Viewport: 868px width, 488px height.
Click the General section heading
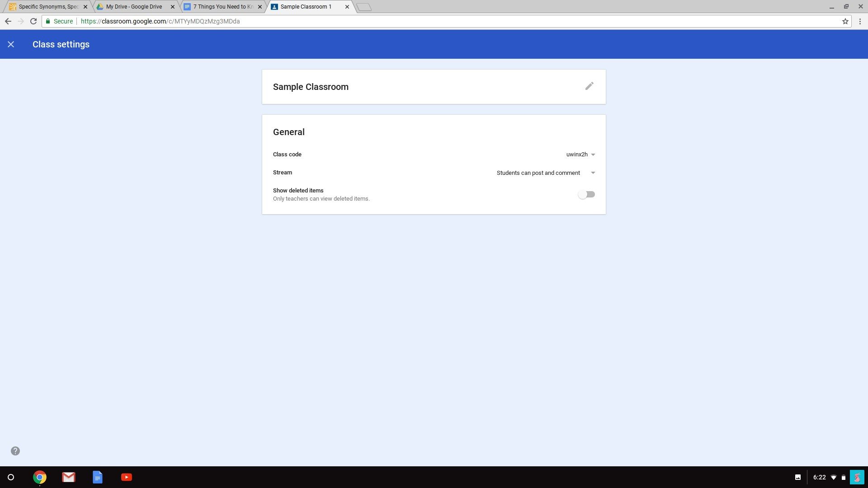(288, 131)
